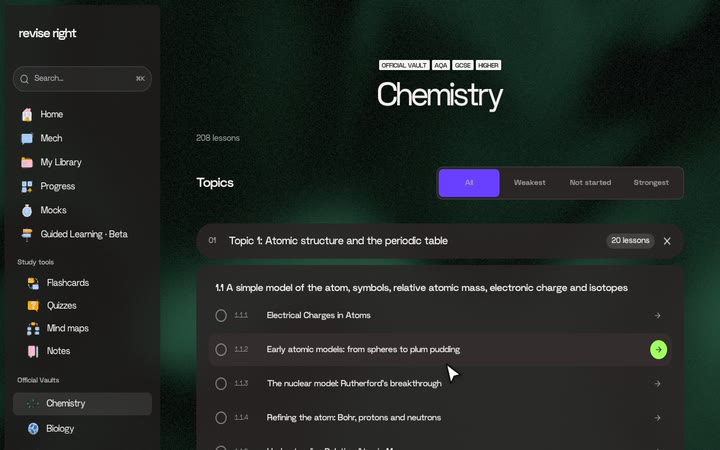Mark lesson 1.1.3 nuclear model circle
Viewport: 720px width, 450px height.
pos(221,384)
